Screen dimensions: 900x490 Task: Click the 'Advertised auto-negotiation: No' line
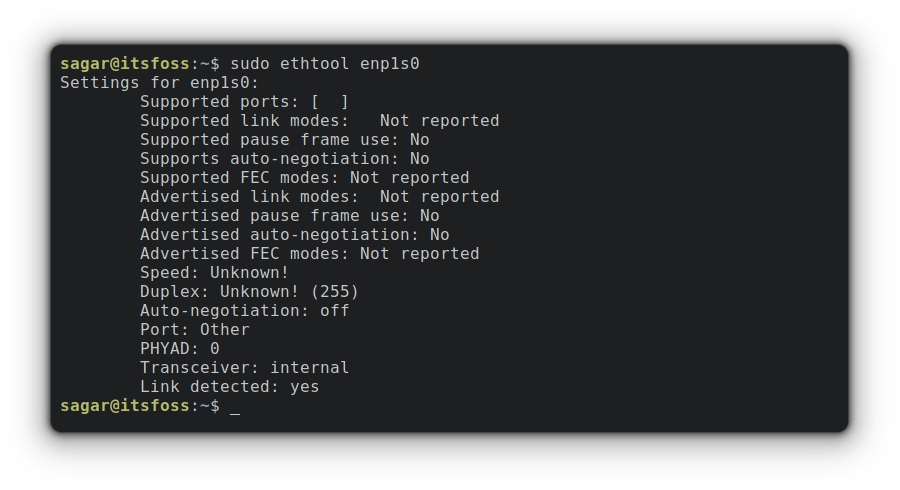[x=294, y=235]
